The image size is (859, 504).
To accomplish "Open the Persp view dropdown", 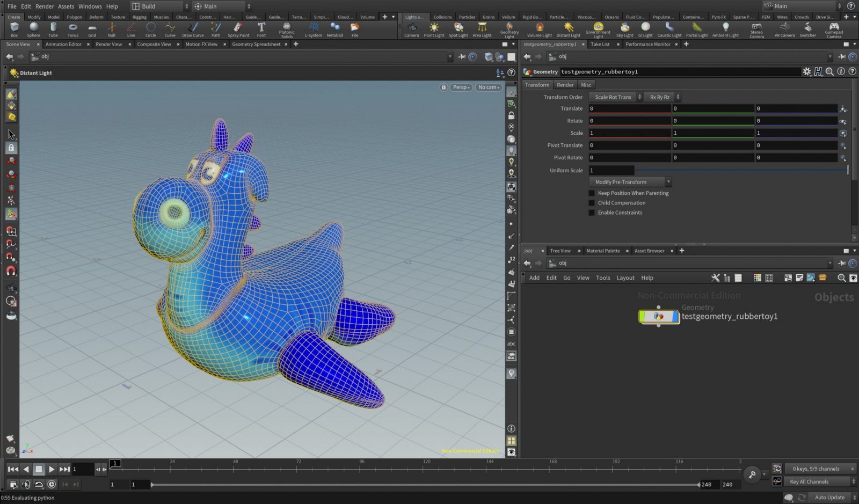I will pos(461,87).
